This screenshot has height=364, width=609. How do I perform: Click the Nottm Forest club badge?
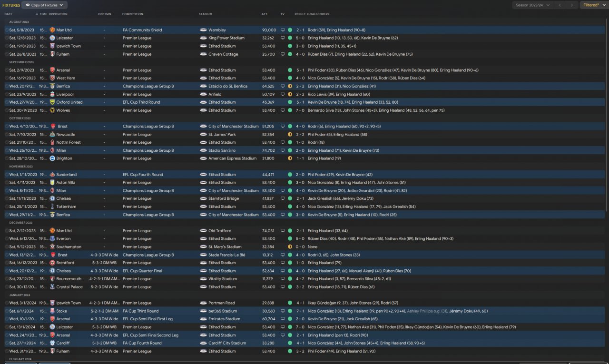tap(52, 142)
